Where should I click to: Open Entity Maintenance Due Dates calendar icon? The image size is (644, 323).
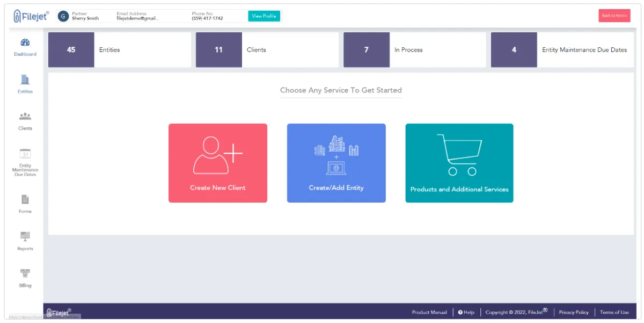coord(25,154)
